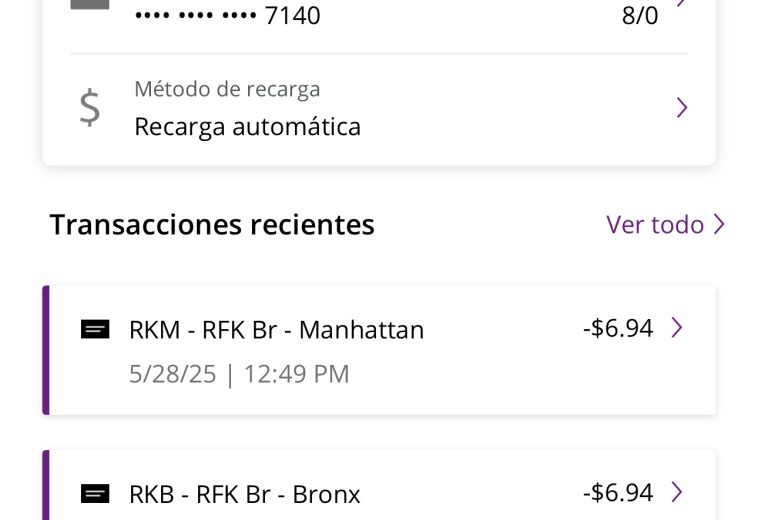
Task: Select RKM - RFK Br - Manhattan title
Action: tap(277, 330)
